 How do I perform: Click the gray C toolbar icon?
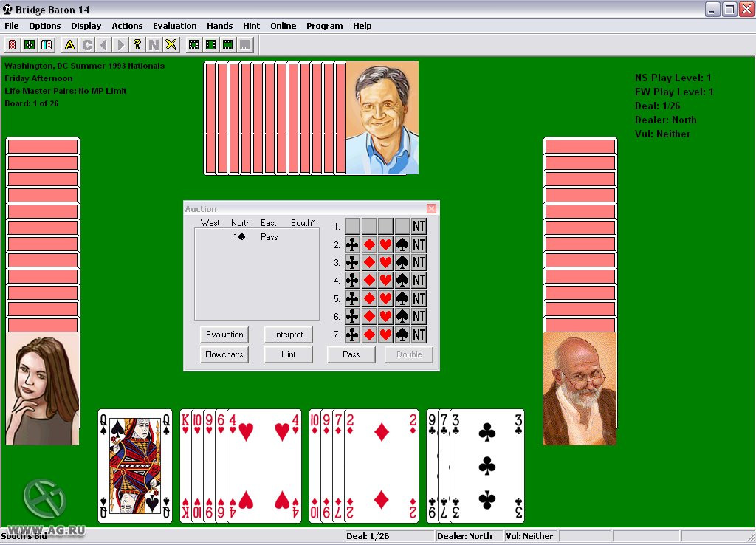click(x=87, y=45)
